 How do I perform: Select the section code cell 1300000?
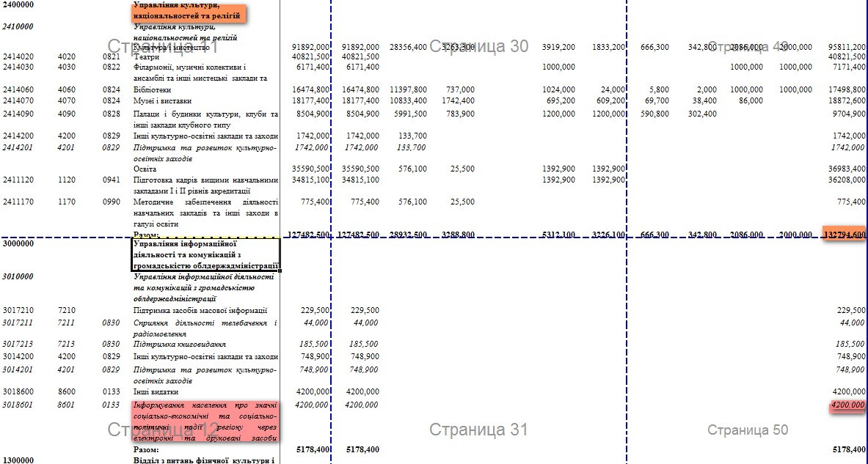(19, 460)
